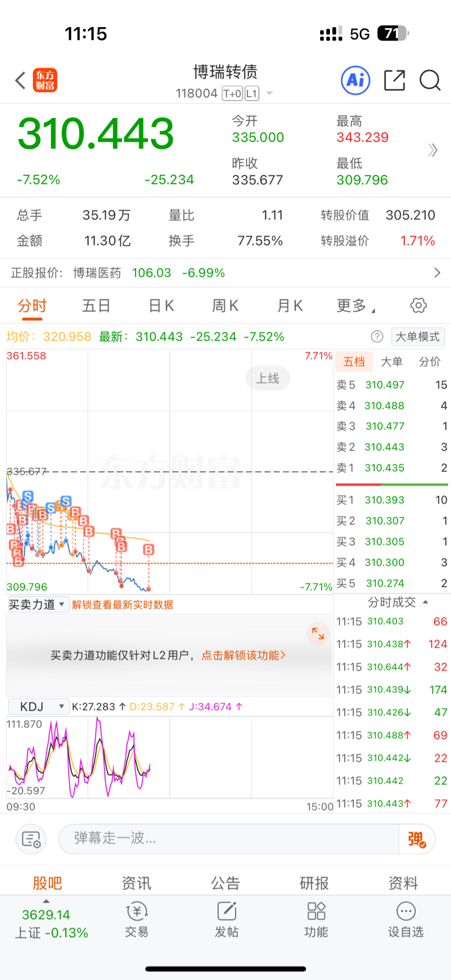Switch to 五日 chart tab
Viewport: 451px width, 980px height.
pos(96,306)
